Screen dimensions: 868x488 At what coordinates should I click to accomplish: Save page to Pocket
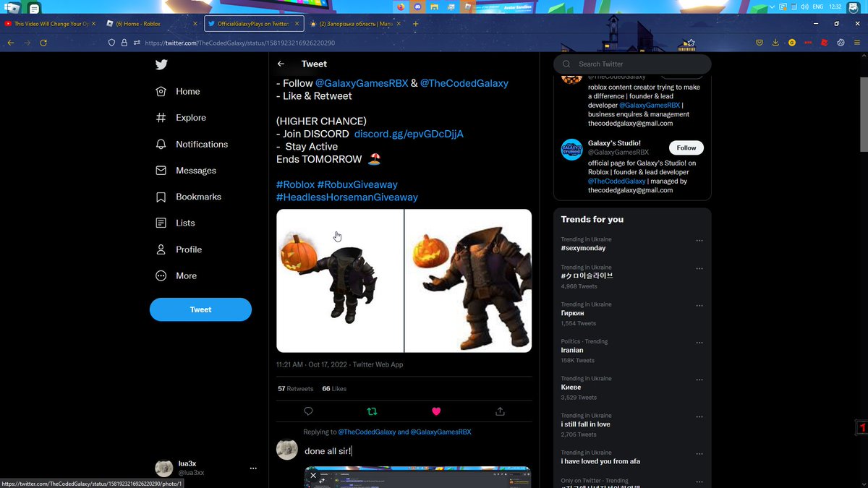(759, 43)
